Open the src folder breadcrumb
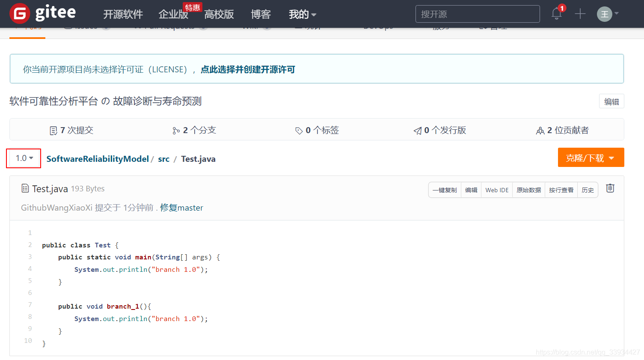Viewport: 644px width, 360px height. point(164,159)
